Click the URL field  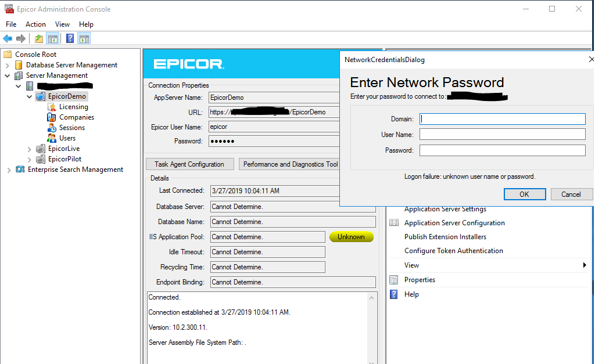[274, 112]
